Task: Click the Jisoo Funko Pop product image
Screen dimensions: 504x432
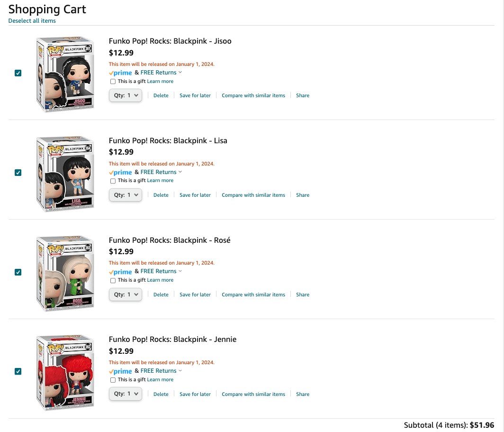Action: [64, 74]
